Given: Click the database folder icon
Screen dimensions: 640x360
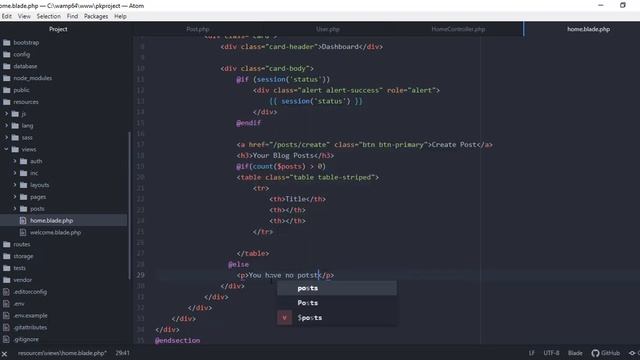Looking at the screenshot, I should coord(7,66).
